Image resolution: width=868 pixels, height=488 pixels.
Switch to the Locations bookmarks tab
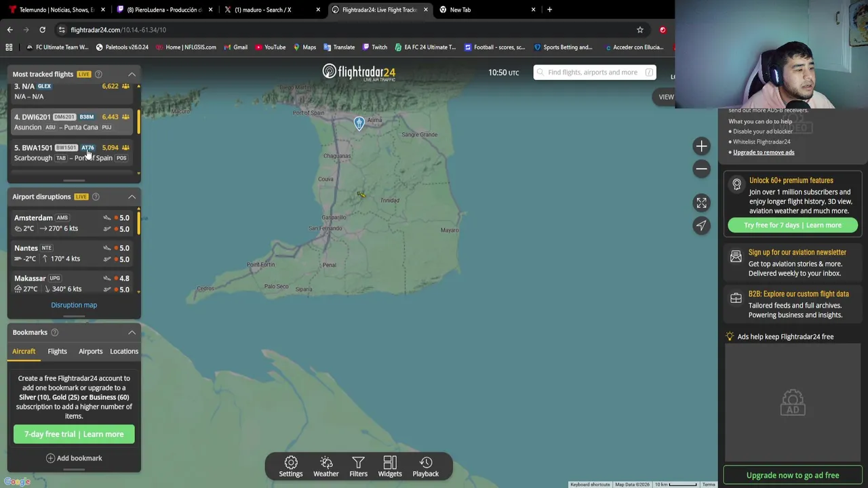point(124,351)
